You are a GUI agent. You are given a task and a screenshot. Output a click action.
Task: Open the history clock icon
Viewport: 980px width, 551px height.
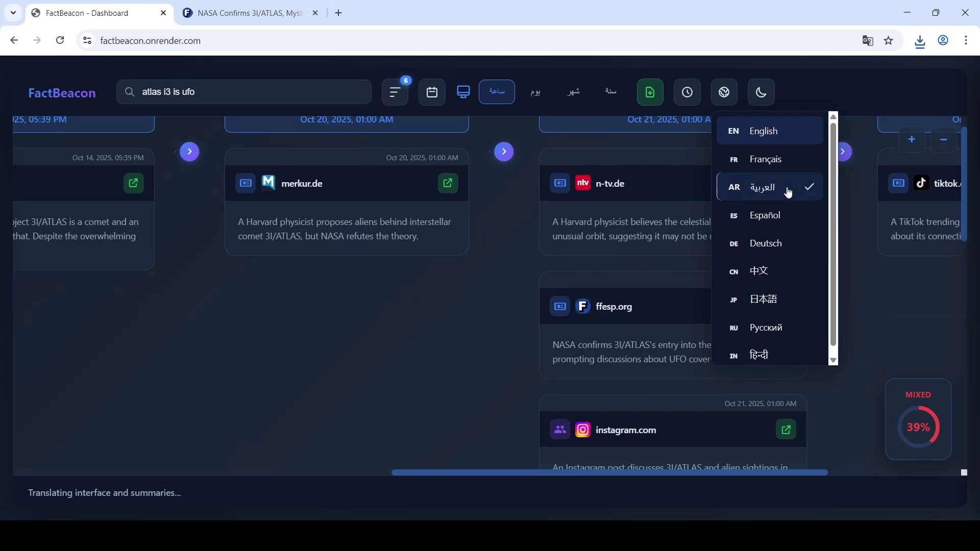[687, 92]
